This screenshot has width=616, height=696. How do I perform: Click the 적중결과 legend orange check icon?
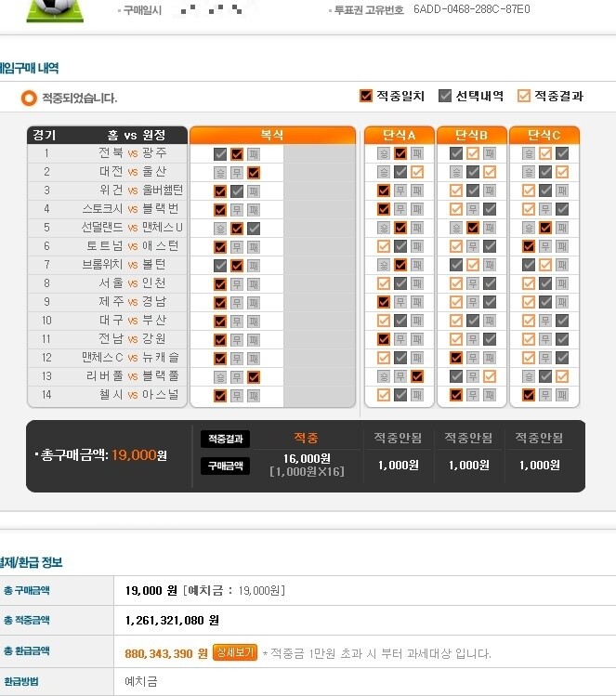524,96
